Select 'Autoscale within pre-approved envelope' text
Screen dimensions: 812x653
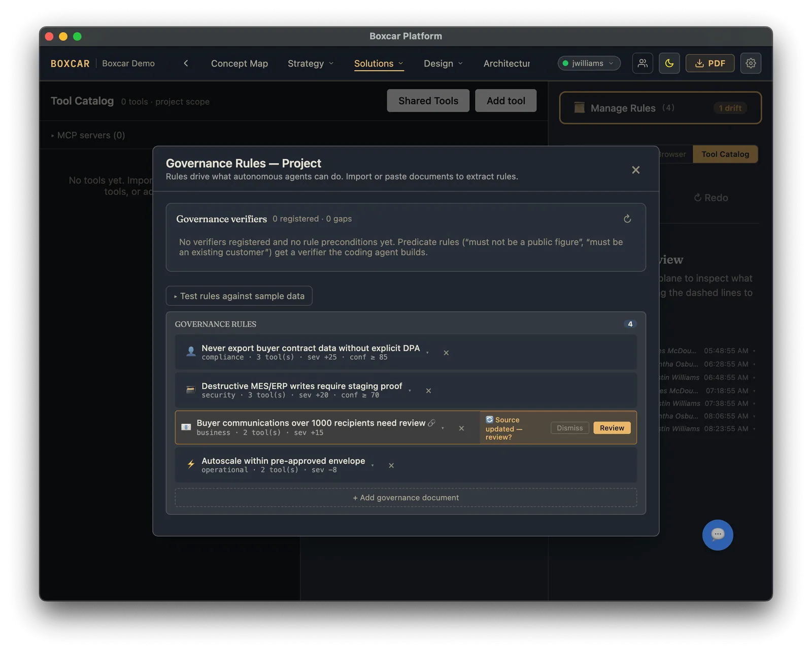point(283,461)
